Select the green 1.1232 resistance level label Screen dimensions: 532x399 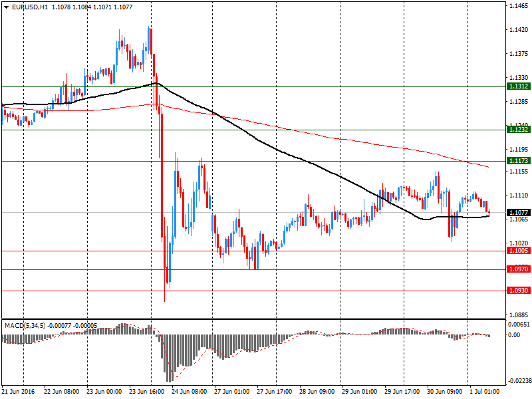(518, 130)
